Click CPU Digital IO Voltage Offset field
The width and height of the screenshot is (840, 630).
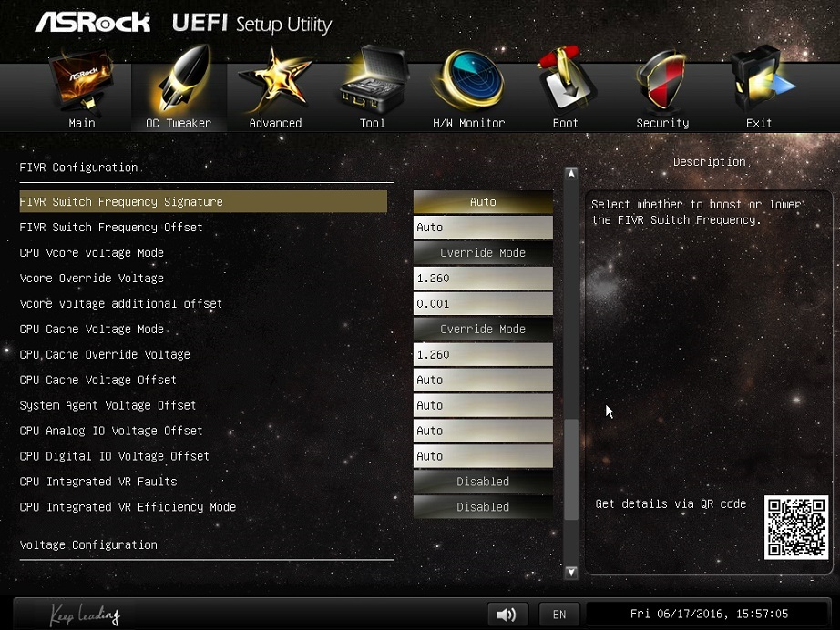(483, 456)
